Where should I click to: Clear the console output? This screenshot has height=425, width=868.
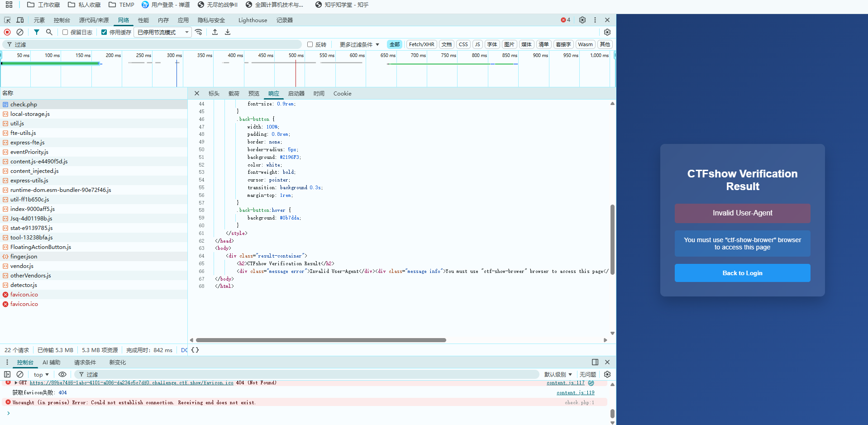[20, 374]
